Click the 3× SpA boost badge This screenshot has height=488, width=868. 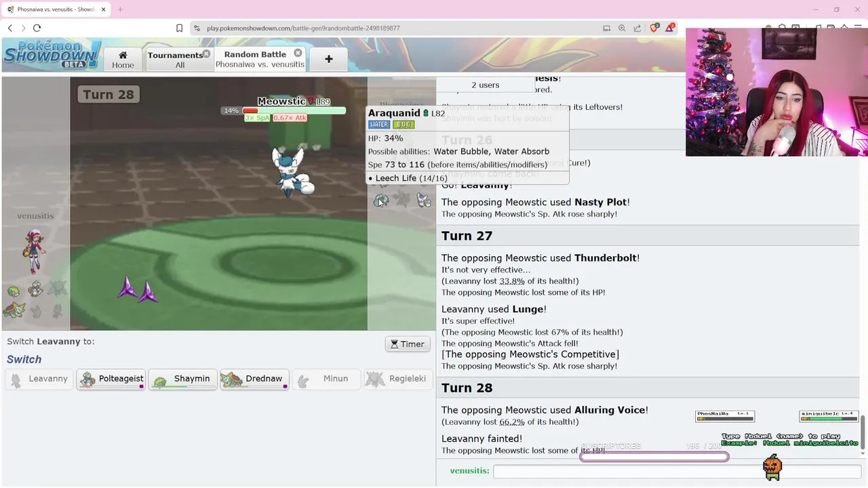point(258,118)
